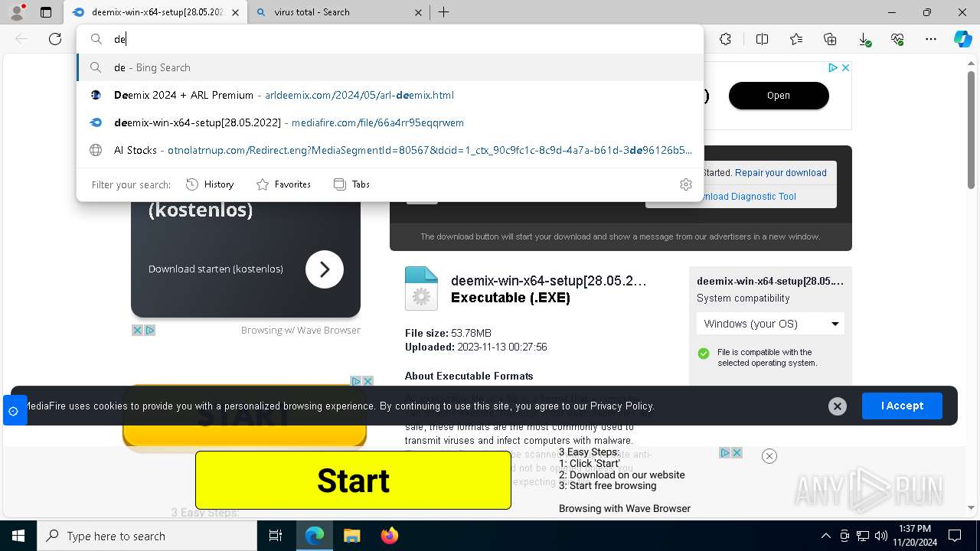This screenshot has height=551, width=980.
Task: Click the yellow Start ad button
Action: (x=353, y=481)
